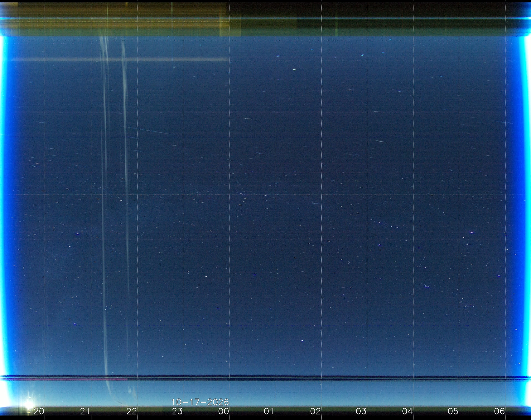Click the hour label 06
The image size is (531, 420).
(x=499, y=411)
